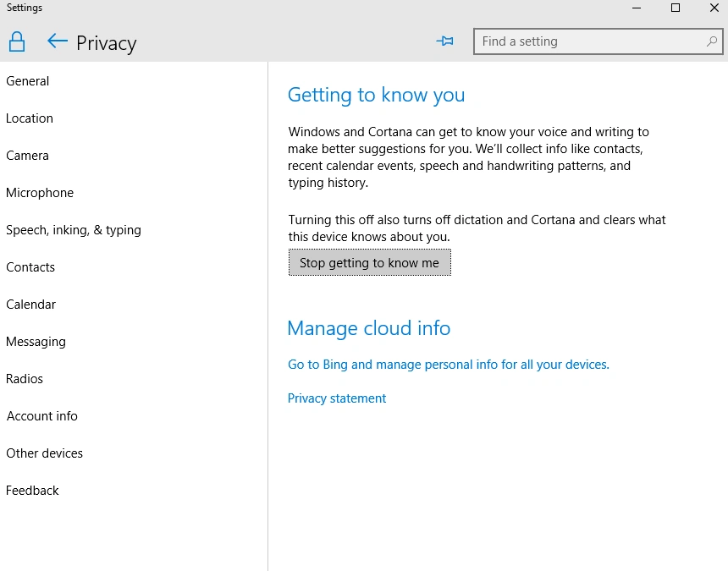Open the Go to Bing manage info link

[448, 365]
